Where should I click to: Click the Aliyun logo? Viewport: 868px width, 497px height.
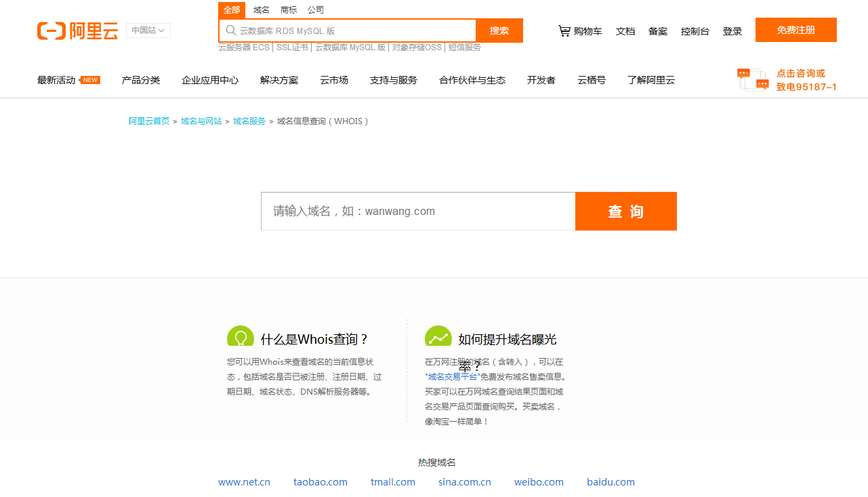77,31
